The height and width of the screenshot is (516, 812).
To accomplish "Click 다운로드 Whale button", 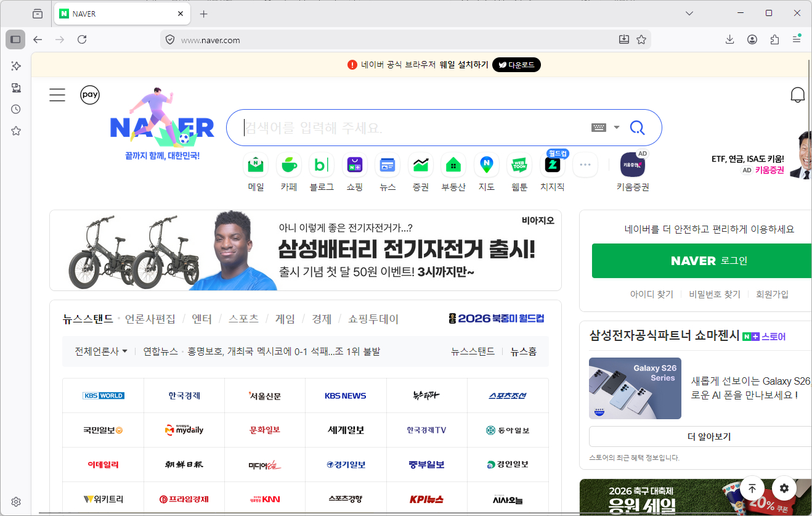I will (x=516, y=65).
